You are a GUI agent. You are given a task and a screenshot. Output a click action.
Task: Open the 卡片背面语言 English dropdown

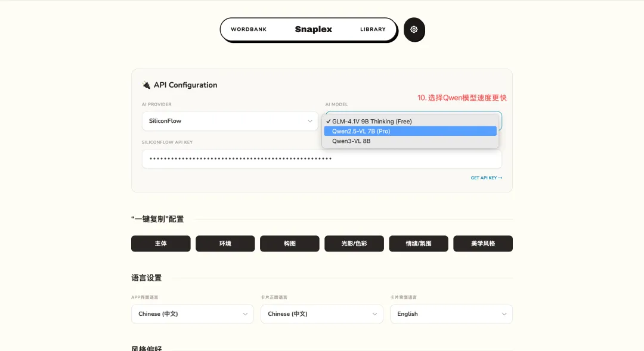451,313
